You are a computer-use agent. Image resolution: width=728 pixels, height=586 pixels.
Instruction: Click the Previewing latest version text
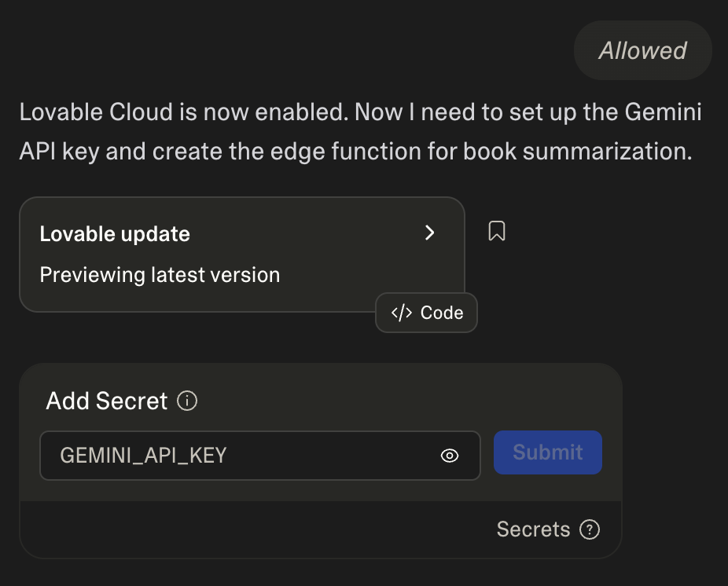[x=160, y=275]
